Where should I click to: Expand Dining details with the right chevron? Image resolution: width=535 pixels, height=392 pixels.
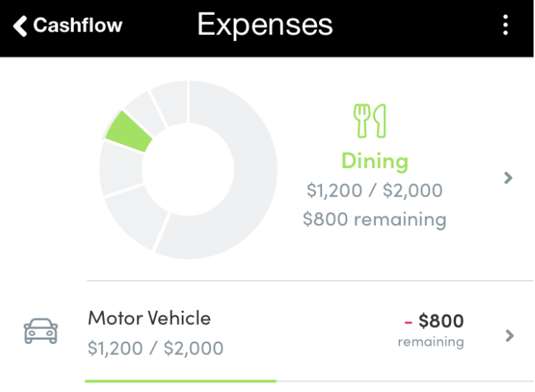pos(508,178)
